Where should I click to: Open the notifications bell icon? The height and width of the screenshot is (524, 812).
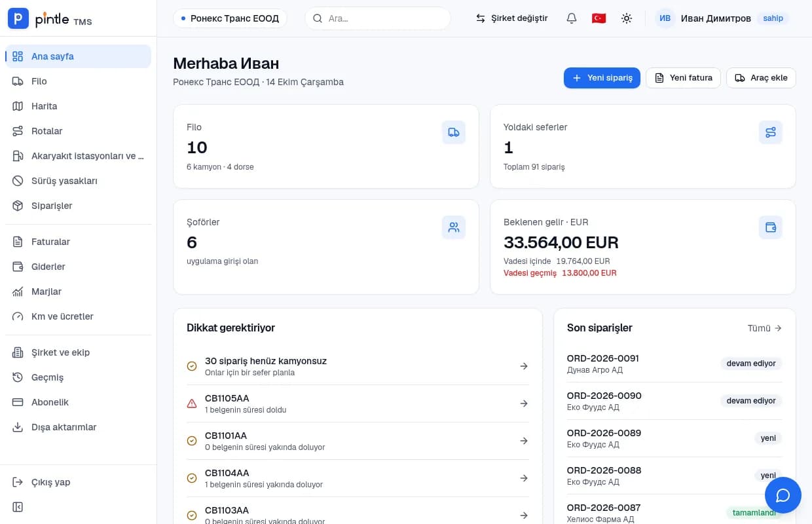(572, 18)
